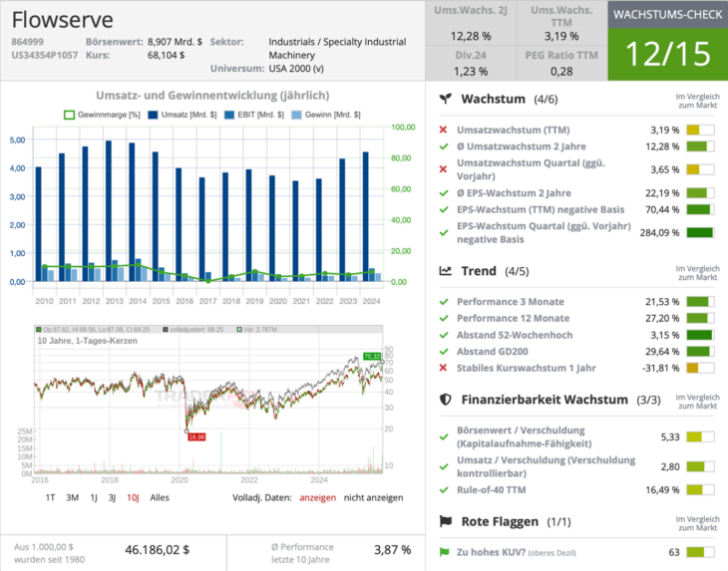
Task: Click the Wachstum seedling icon
Action: pyautogui.click(x=446, y=100)
